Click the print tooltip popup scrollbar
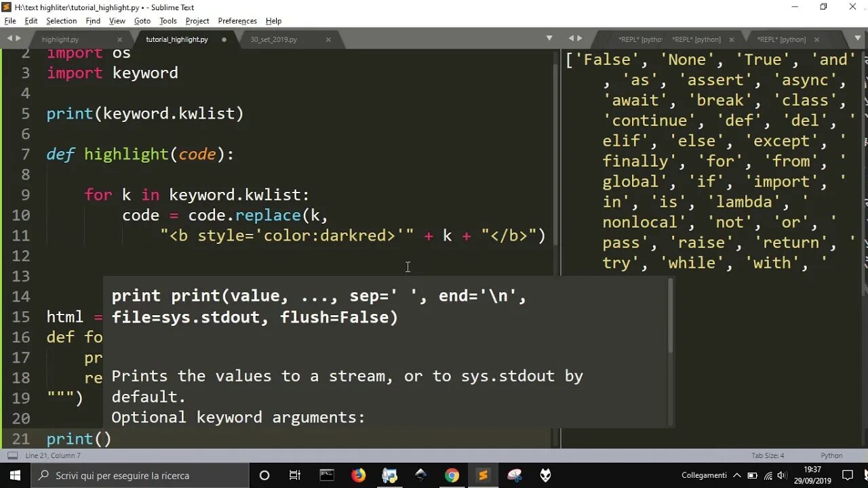The height and width of the screenshot is (488, 868). pyautogui.click(x=671, y=315)
